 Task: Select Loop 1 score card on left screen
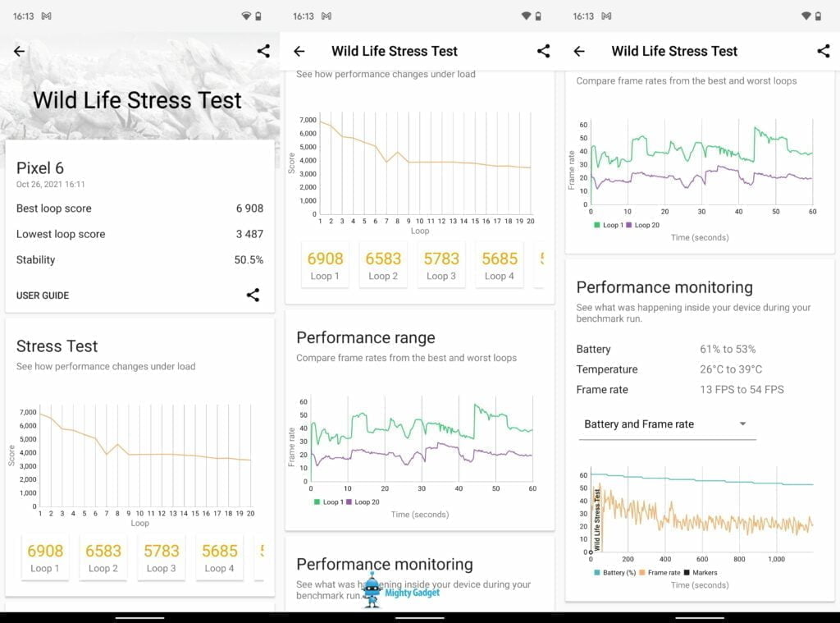coord(45,557)
